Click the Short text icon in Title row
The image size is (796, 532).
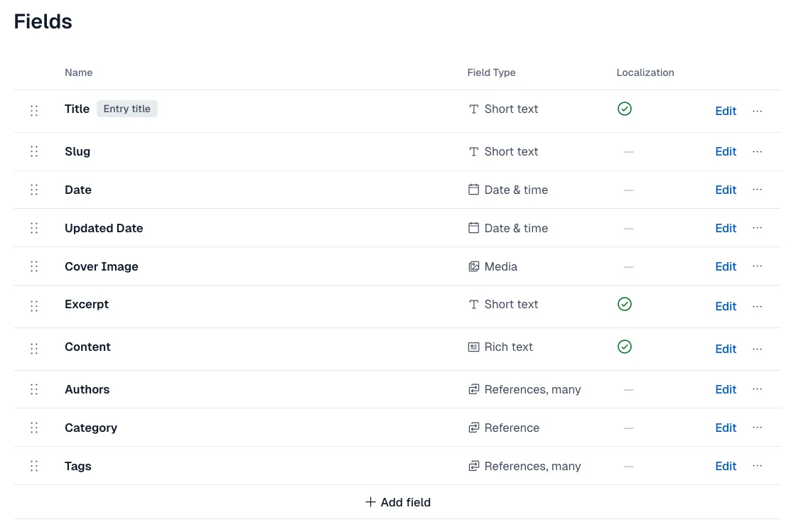[x=473, y=109]
